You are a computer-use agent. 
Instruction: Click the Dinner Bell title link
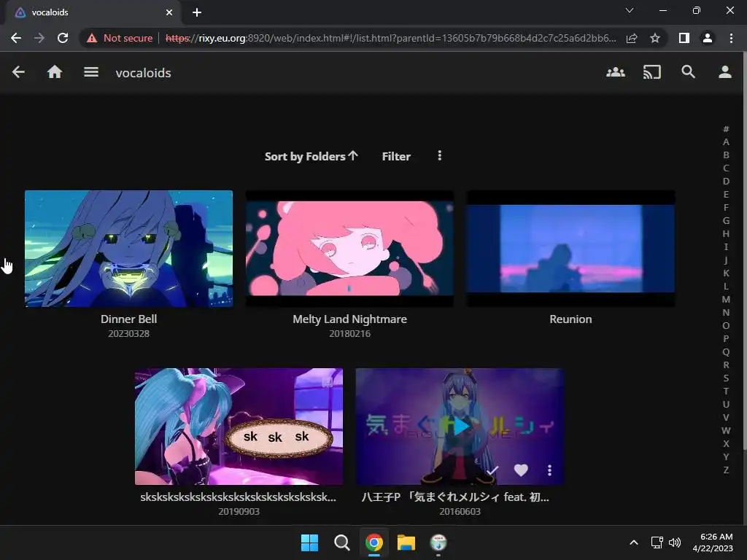tap(128, 319)
